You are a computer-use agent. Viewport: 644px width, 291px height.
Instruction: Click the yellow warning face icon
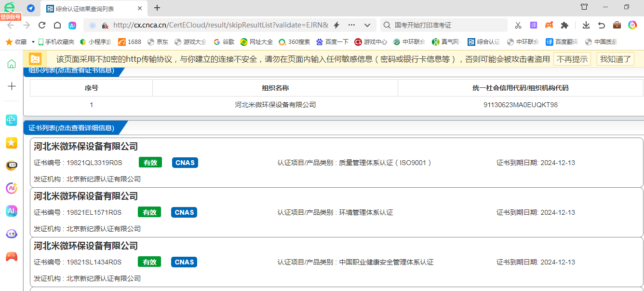click(35, 59)
